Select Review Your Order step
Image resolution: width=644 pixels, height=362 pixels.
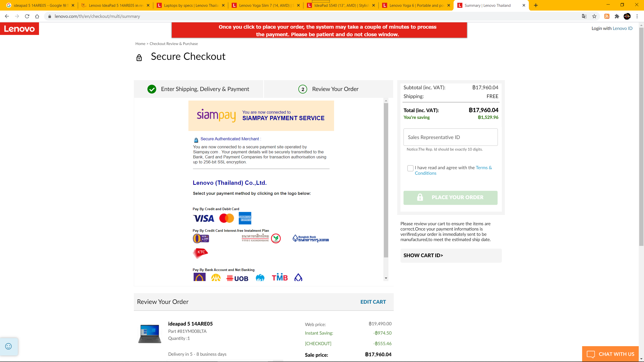click(328, 89)
